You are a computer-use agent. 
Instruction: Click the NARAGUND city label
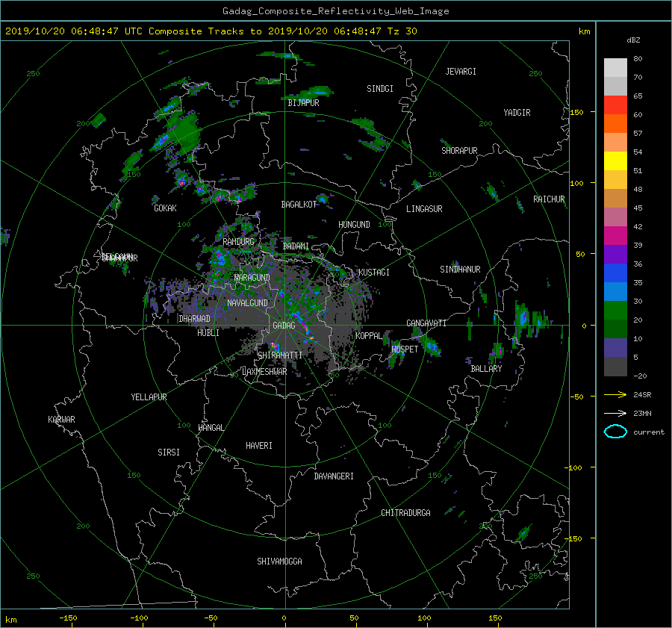point(252,278)
